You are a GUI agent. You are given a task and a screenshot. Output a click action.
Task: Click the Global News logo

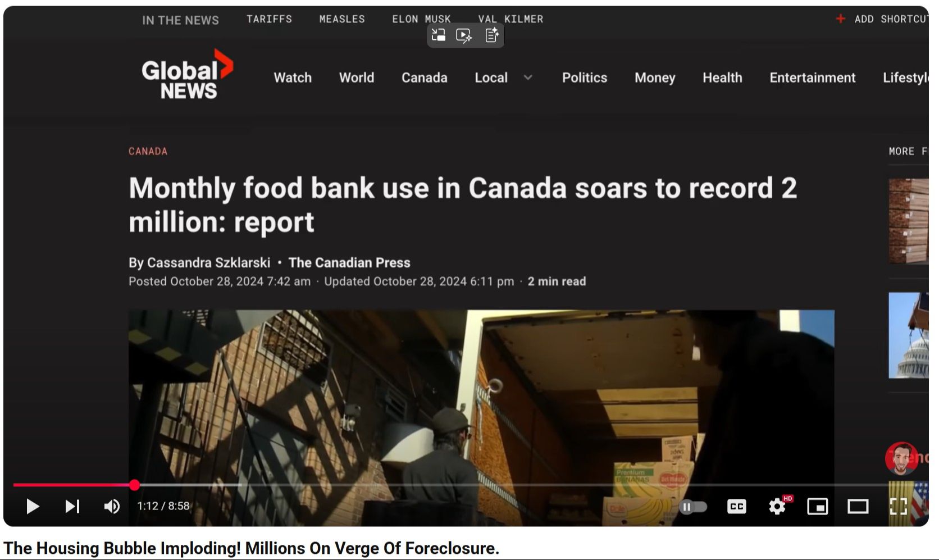click(x=187, y=75)
